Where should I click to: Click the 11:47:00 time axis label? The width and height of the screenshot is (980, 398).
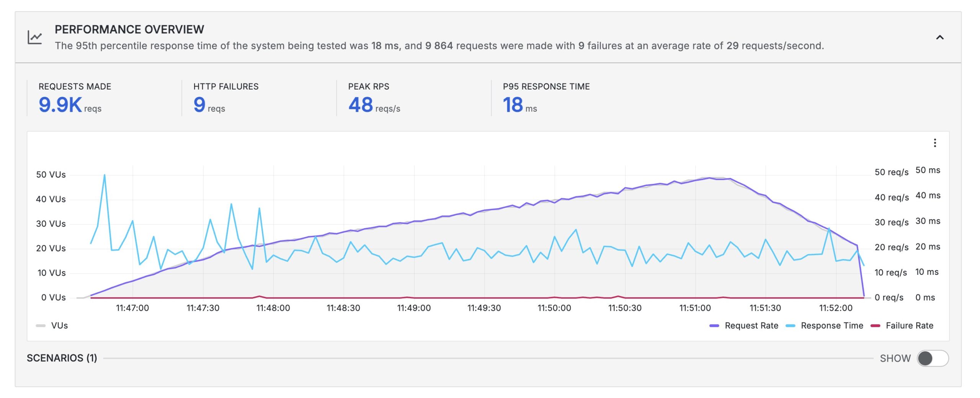pos(132,308)
